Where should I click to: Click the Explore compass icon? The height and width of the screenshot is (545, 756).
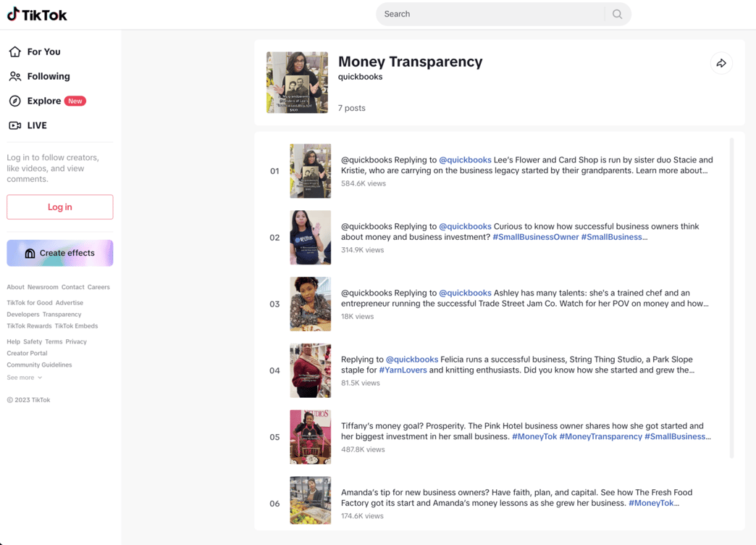(15, 101)
